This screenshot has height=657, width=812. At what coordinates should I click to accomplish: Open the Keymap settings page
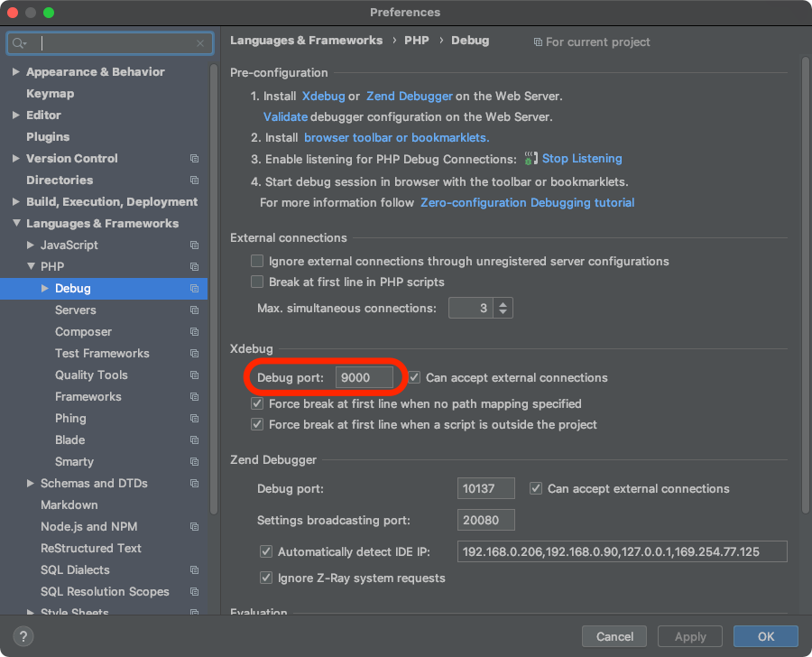coord(51,93)
